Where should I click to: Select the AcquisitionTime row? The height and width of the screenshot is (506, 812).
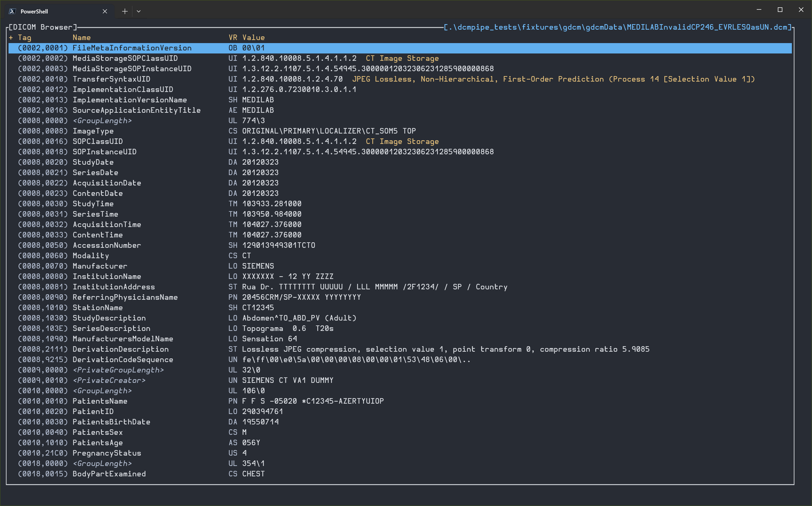pos(400,224)
